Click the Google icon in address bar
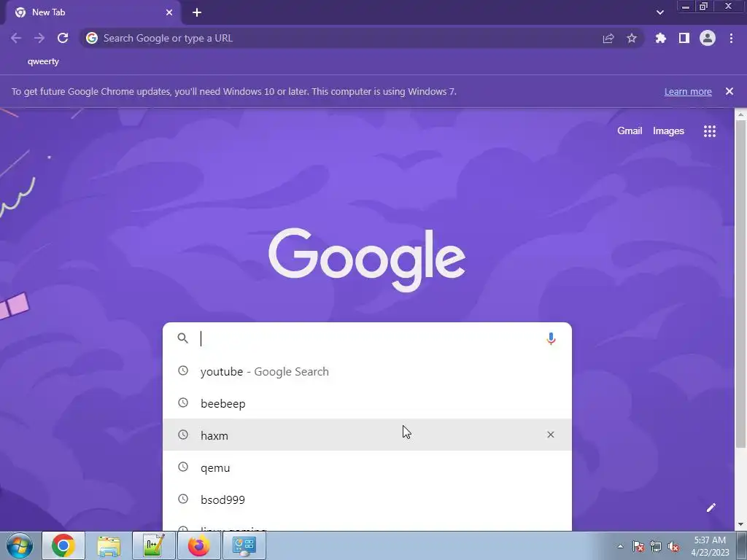747x560 pixels. [92, 38]
